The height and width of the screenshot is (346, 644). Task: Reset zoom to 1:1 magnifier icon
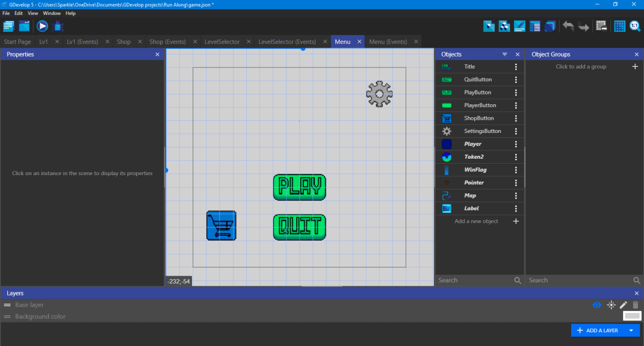[x=635, y=26]
